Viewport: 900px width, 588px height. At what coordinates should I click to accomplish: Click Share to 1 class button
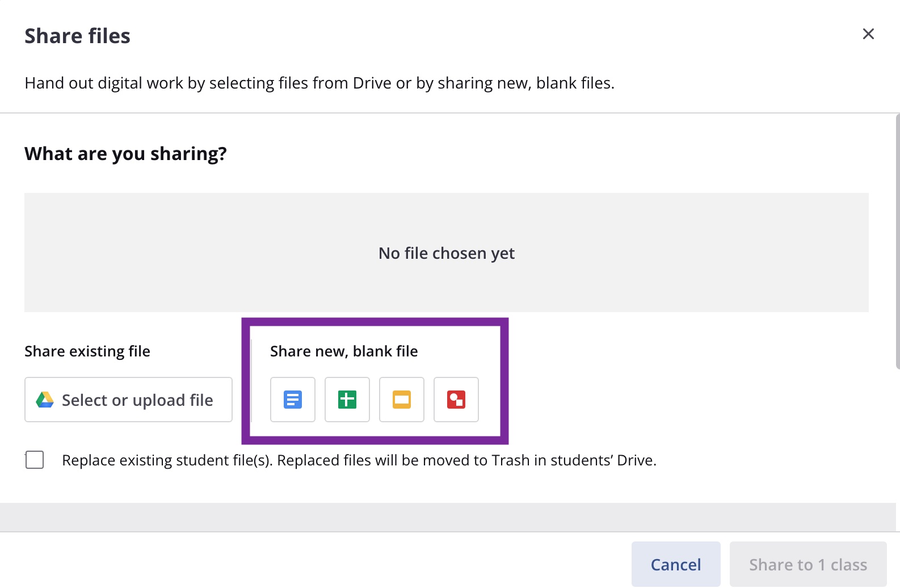[808, 564]
